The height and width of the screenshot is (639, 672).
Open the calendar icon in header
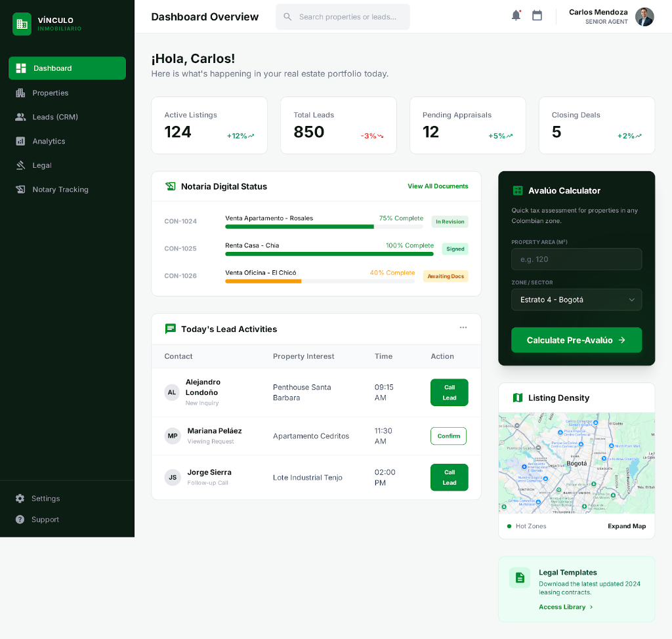(x=537, y=16)
